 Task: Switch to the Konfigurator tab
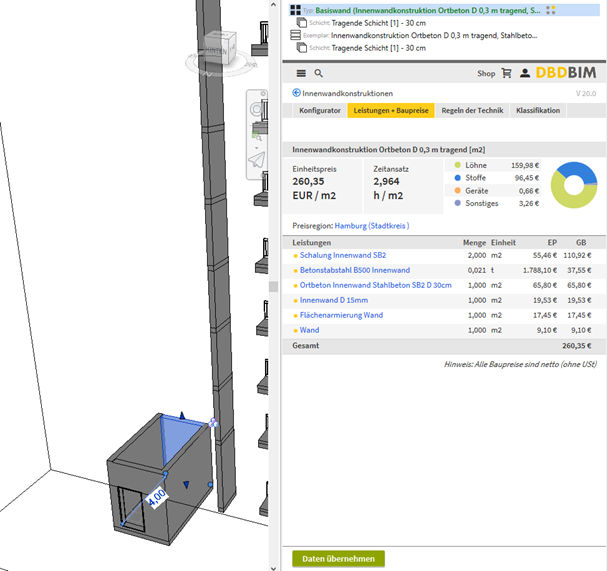click(x=320, y=110)
